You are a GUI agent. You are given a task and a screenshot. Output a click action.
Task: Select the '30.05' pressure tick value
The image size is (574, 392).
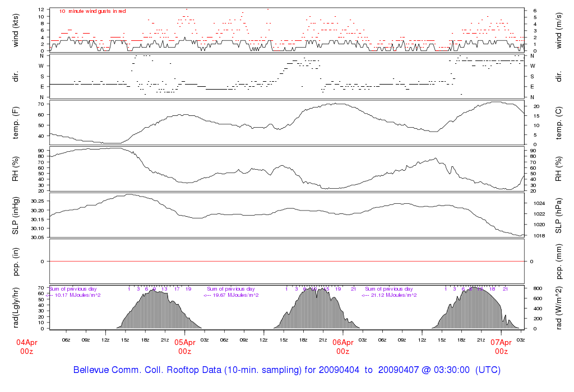point(38,237)
